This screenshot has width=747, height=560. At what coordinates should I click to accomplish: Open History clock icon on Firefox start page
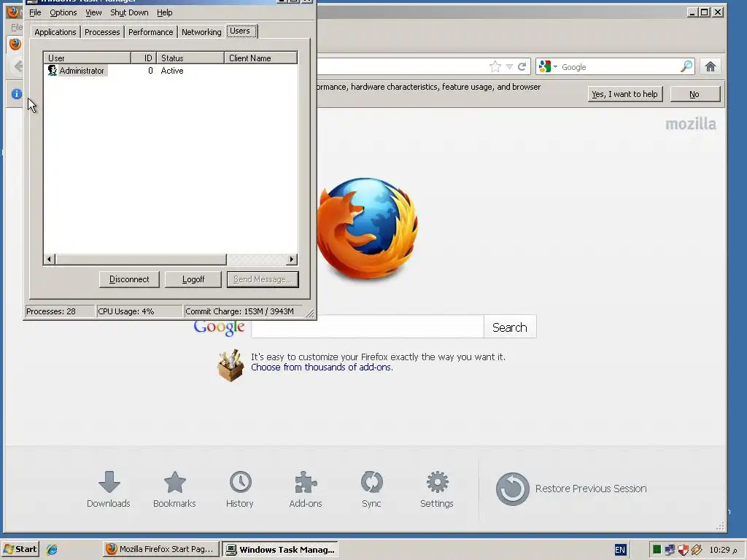241,482
